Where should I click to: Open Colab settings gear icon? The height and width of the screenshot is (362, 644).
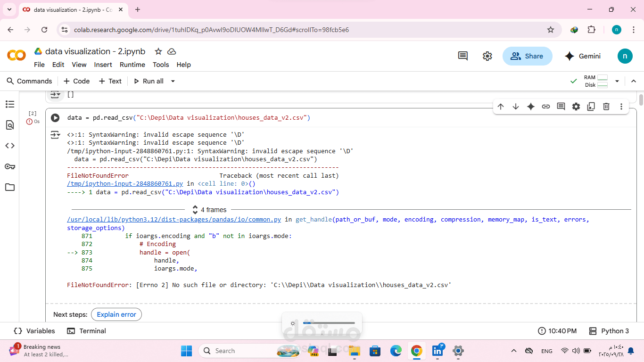pyautogui.click(x=487, y=56)
